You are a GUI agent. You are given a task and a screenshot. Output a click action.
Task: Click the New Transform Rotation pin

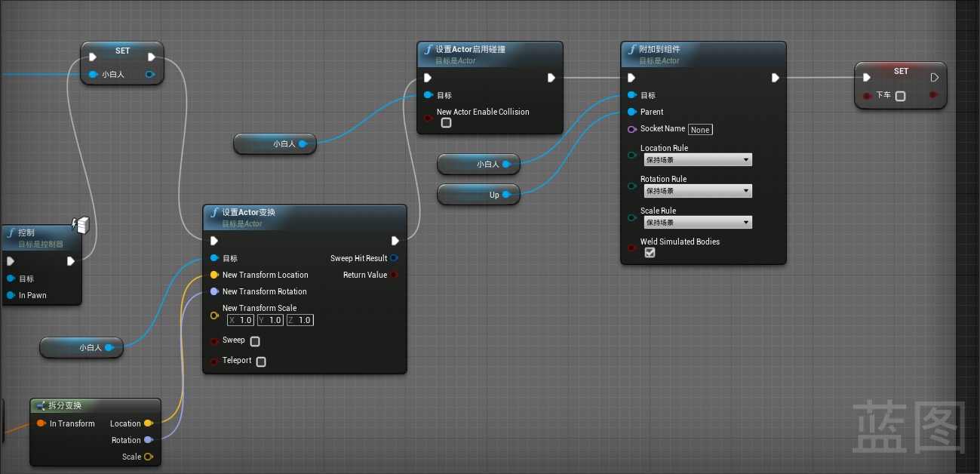click(215, 291)
